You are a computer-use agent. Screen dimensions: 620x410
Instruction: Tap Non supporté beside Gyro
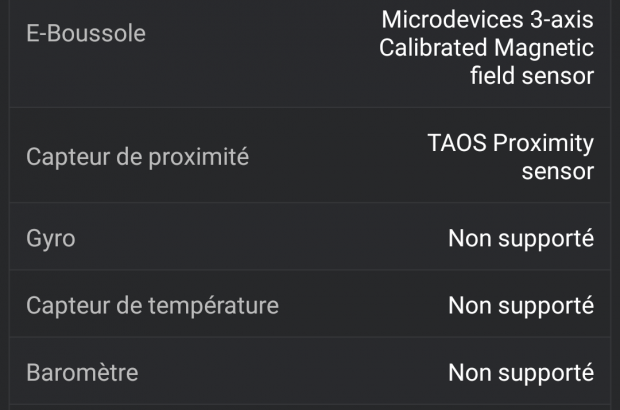pyautogui.click(x=520, y=238)
